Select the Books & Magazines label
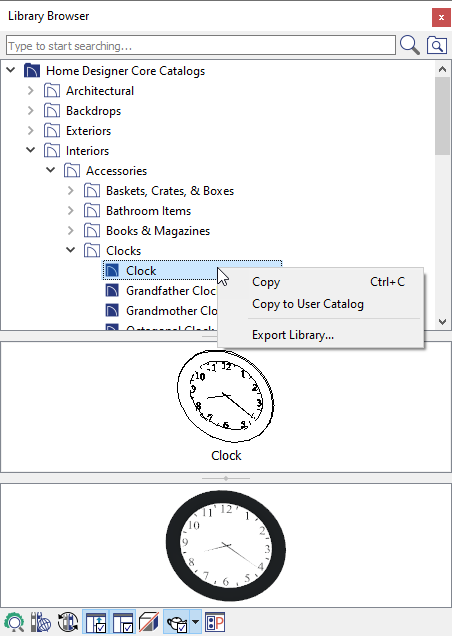The height and width of the screenshot is (636, 452). (x=158, y=230)
